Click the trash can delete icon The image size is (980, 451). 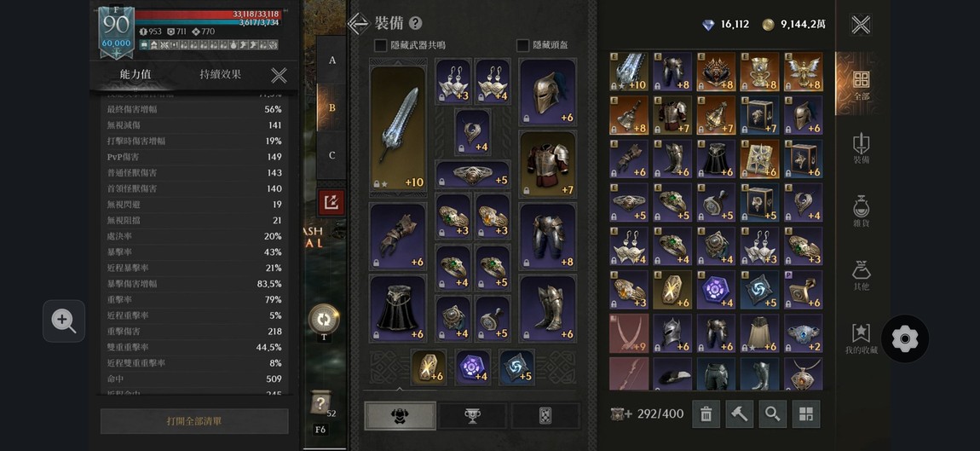tap(706, 414)
